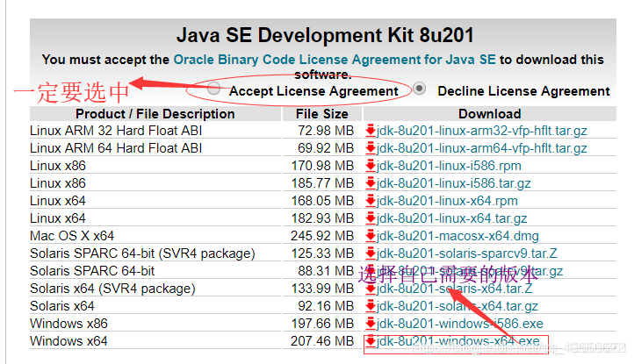The width and height of the screenshot is (634, 364).
Task: Click download arrow icon for solaris-sparcv9.tar.Z
Action: tap(370, 253)
